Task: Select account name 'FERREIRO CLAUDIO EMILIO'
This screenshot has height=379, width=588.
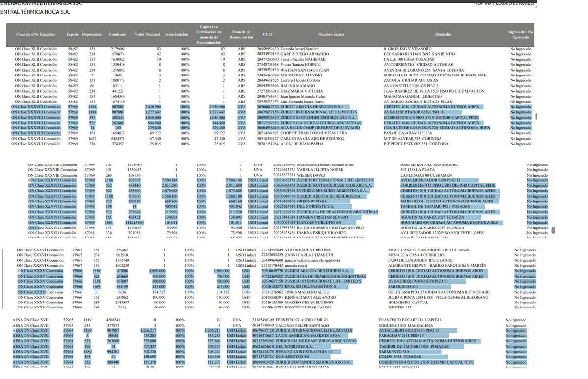Action: click(301, 320)
